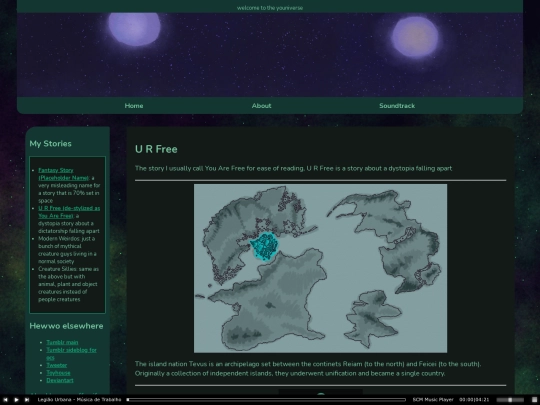
Task: Visit the Tumblr main link
Action: click(62, 342)
